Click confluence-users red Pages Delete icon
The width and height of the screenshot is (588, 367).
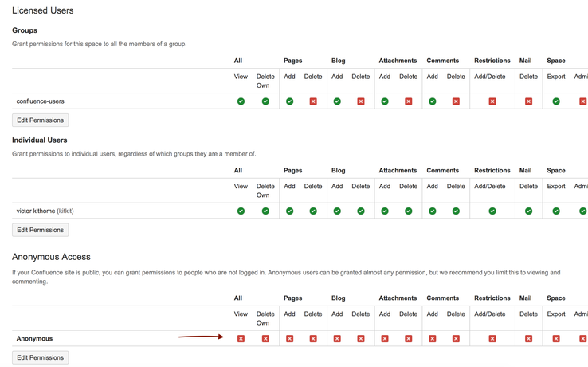pos(313,101)
